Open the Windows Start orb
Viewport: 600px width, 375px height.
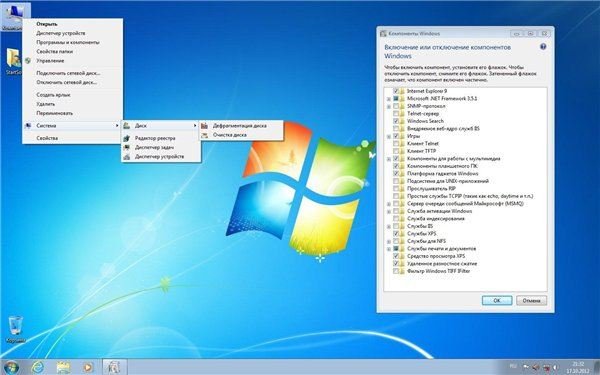pos(11,367)
